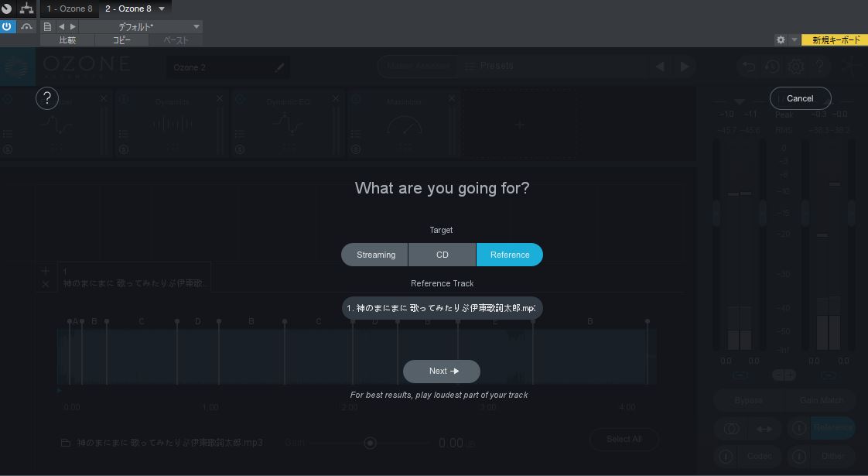
Task: Toggle the dimmed Bypass button
Action: 748,400
